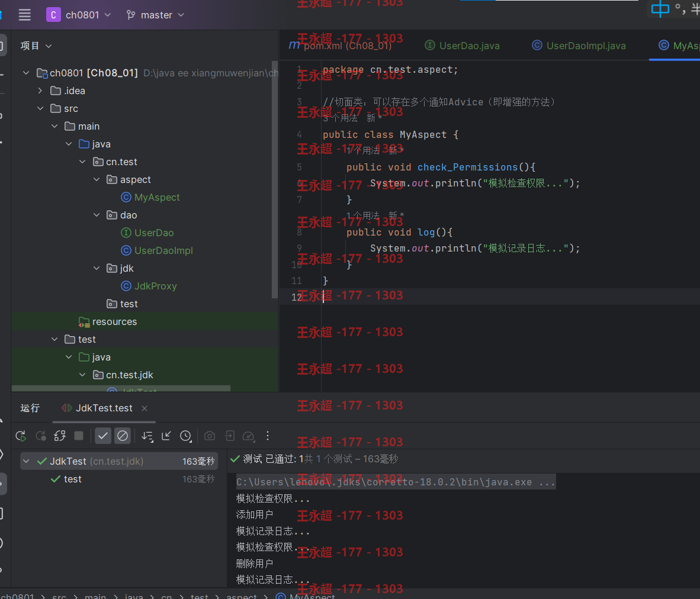Viewport: 700px width, 599px height.
Task: Expand the .idea folder
Action: click(x=40, y=91)
